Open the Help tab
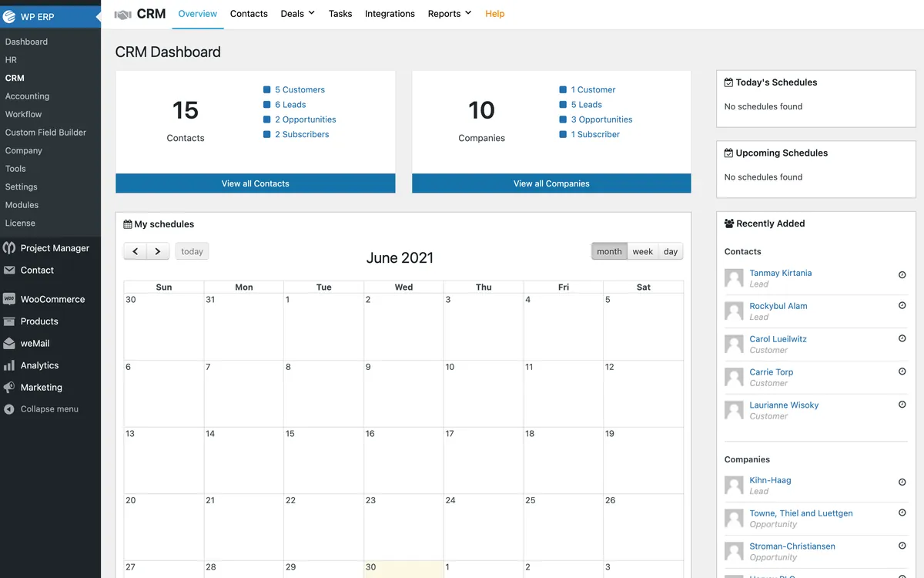 coord(495,14)
